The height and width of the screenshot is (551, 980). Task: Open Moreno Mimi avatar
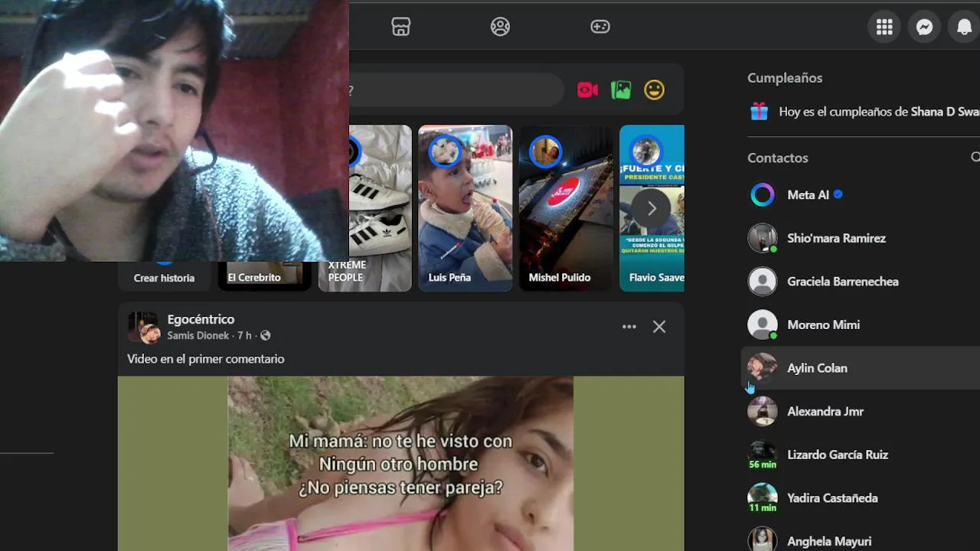pos(763,325)
